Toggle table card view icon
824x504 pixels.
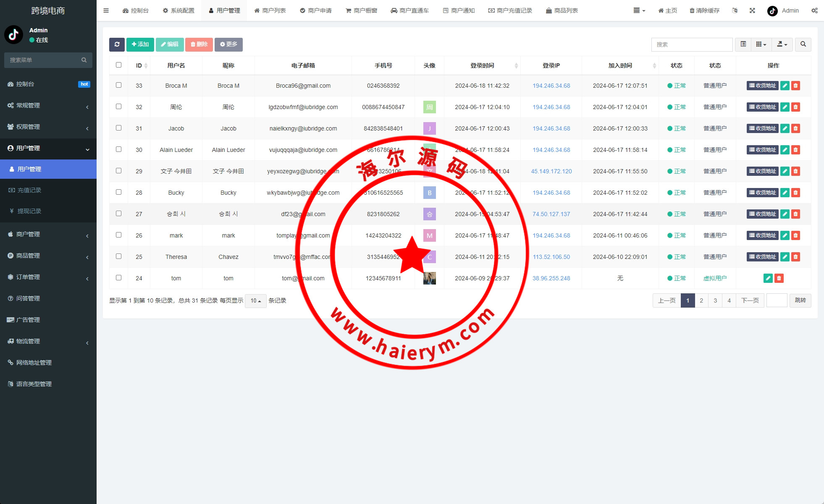[743, 44]
